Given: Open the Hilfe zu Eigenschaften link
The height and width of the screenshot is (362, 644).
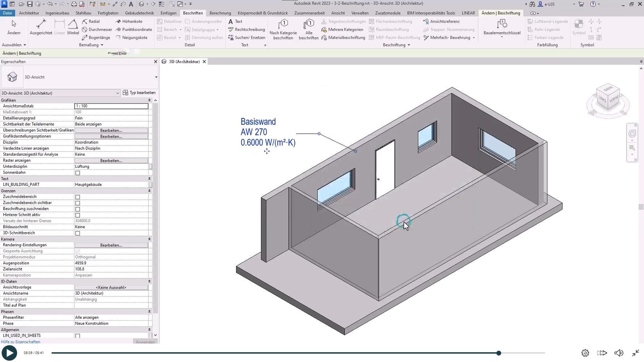Looking at the screenshot, I should point(21,342).
